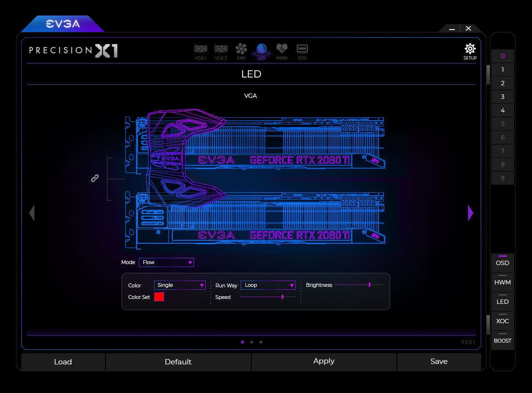Open the VGA 1 panel icon

point(201,50)
